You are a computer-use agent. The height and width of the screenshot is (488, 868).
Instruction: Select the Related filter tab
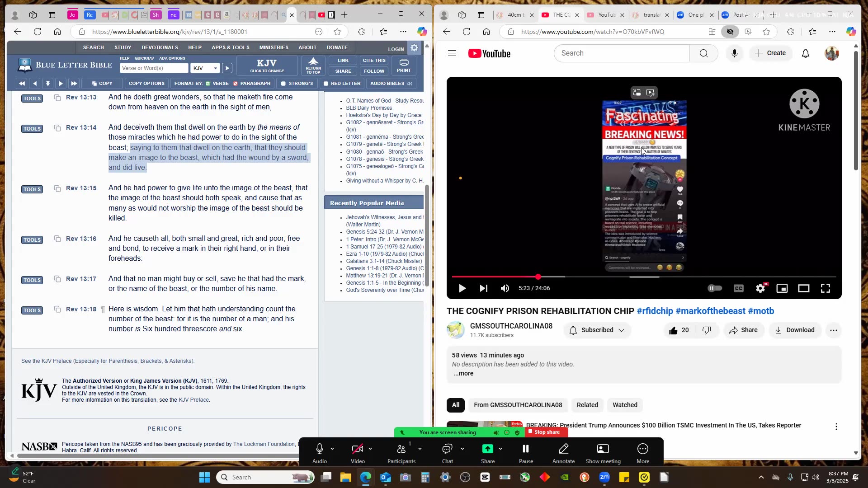pyautogui.click(x=587, y=405)
